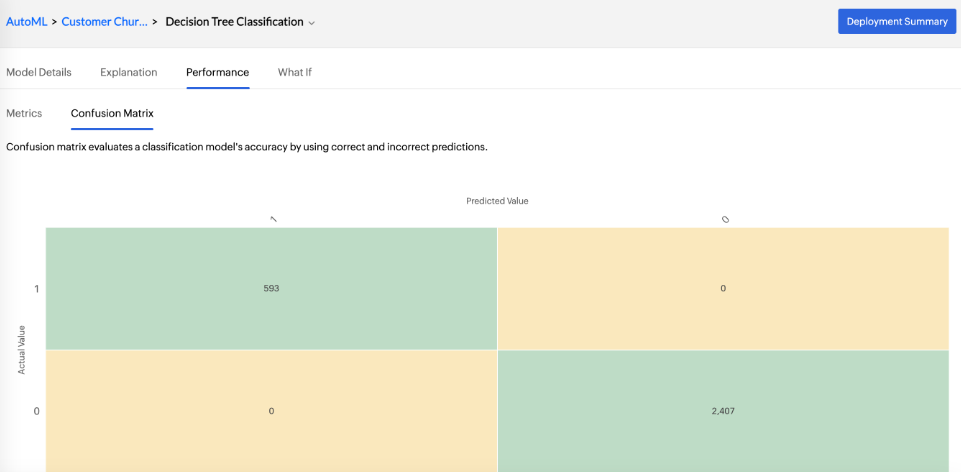Click the green cell showing 593
The image size is (961, 472).
click(x=271, y=288)
